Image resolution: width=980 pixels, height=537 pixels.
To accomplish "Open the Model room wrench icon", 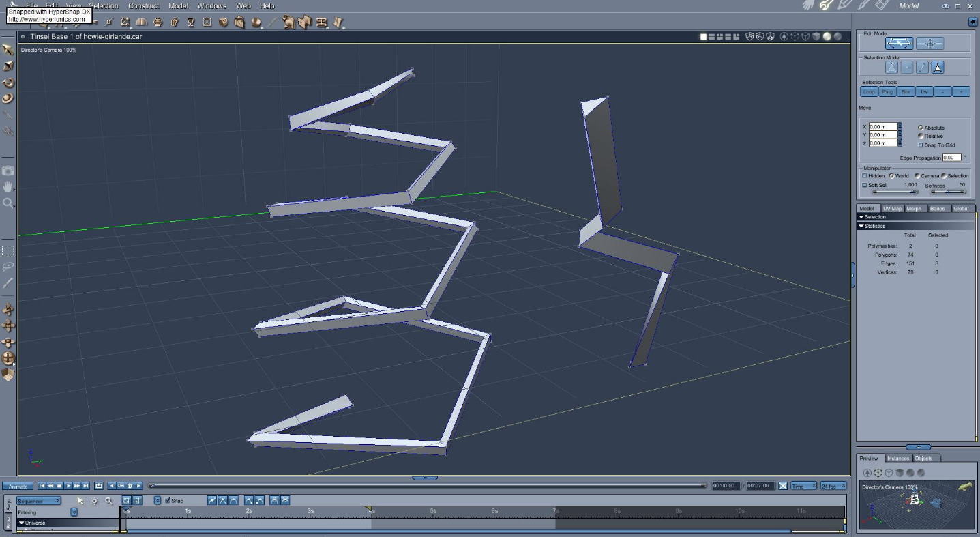I will 827,5.
